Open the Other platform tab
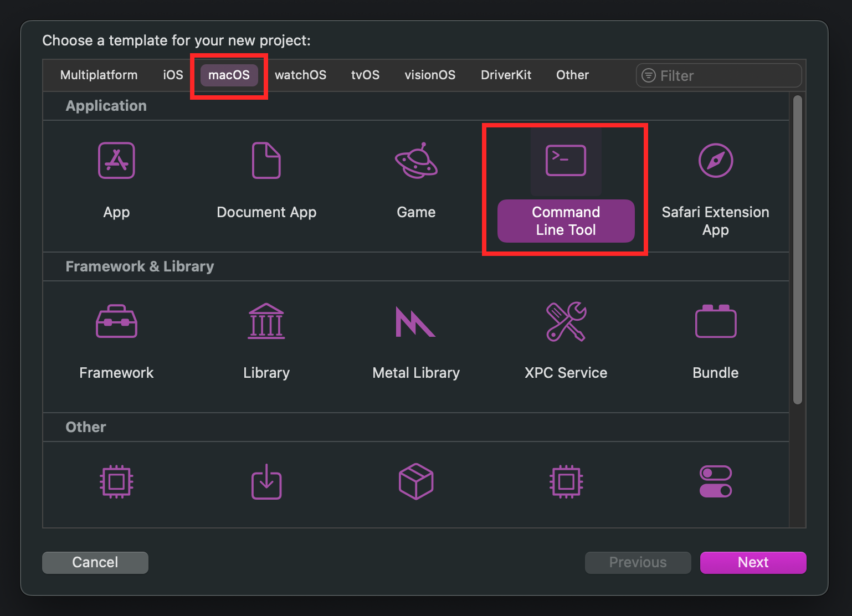This screenshot has width=852, height=616. 572,75
